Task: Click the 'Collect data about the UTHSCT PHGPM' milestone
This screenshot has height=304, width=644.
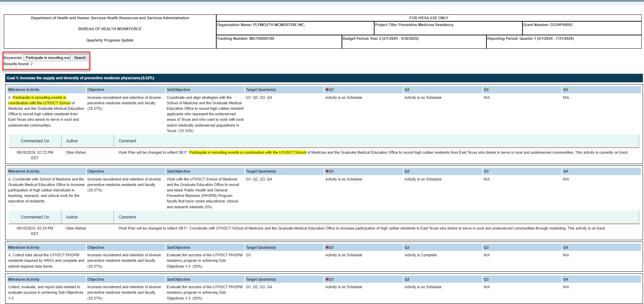Action: [46, 261]
